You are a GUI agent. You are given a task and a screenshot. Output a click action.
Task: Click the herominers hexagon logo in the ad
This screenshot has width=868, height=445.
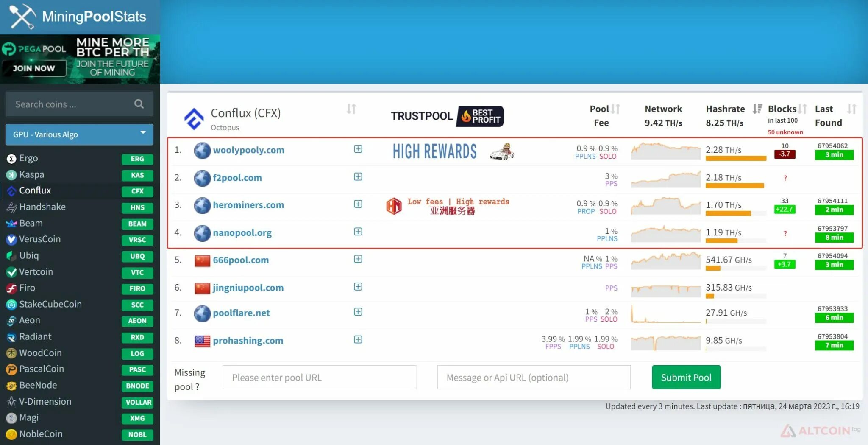394,206
